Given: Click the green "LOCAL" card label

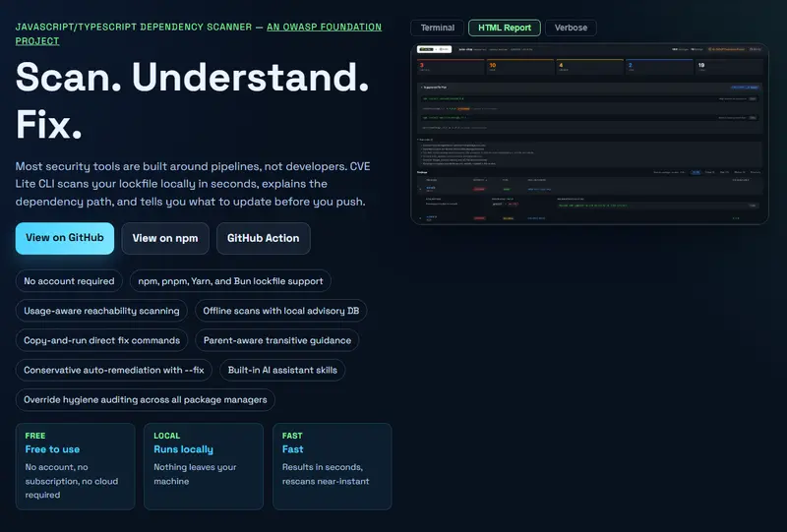Looking at the screenshot, I should (166, 436).
